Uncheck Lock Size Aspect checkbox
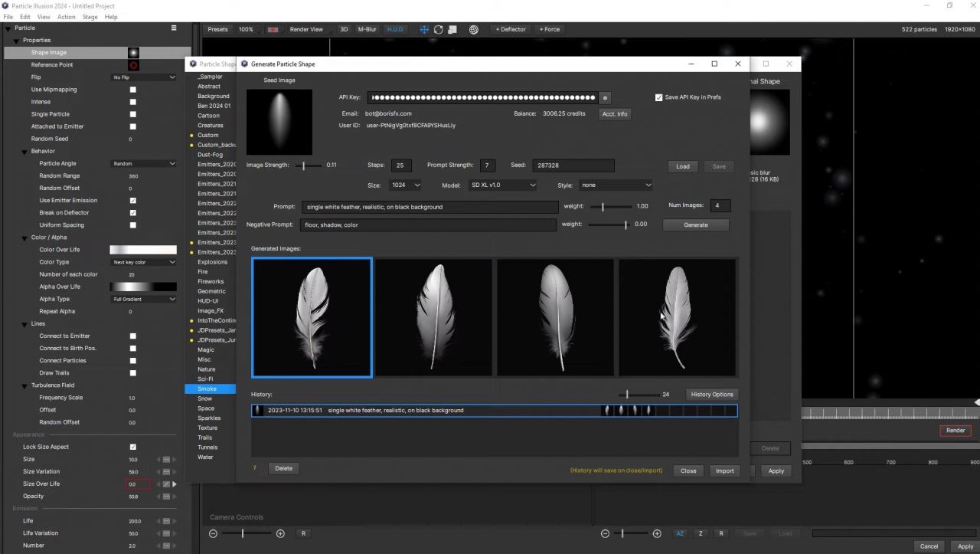Image resolution: width=980 pixels, height=554 pixels. [132, 447]
